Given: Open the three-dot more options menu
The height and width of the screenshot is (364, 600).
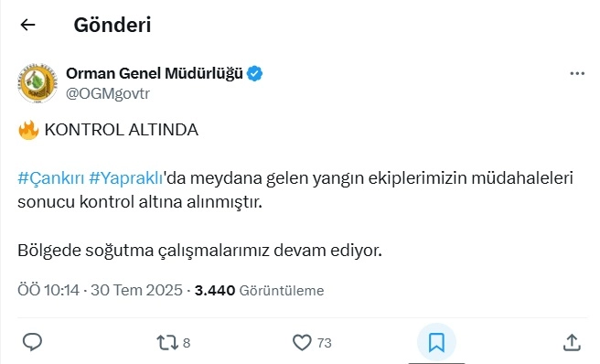Looking at the screenshot, I should point(577,73).
